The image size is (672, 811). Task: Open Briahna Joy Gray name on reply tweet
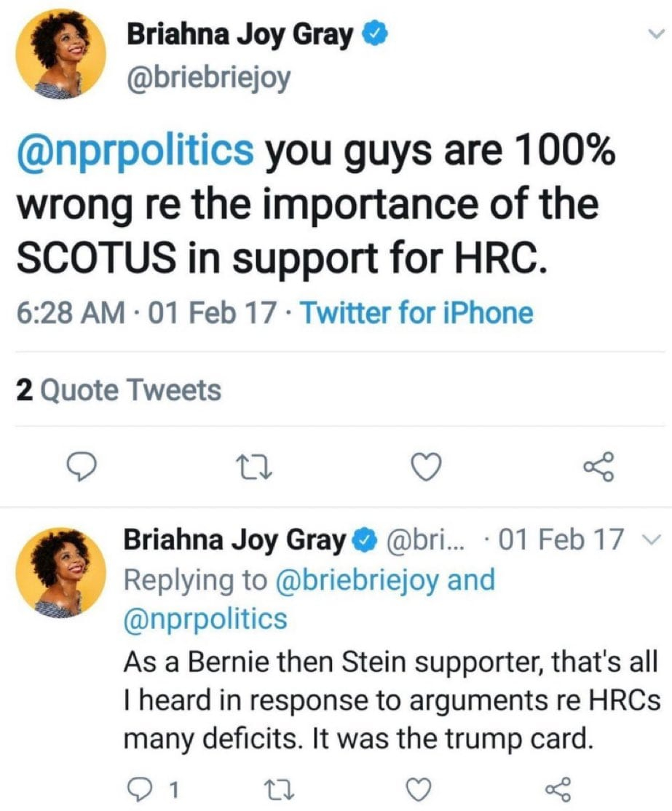click(234, 540)
